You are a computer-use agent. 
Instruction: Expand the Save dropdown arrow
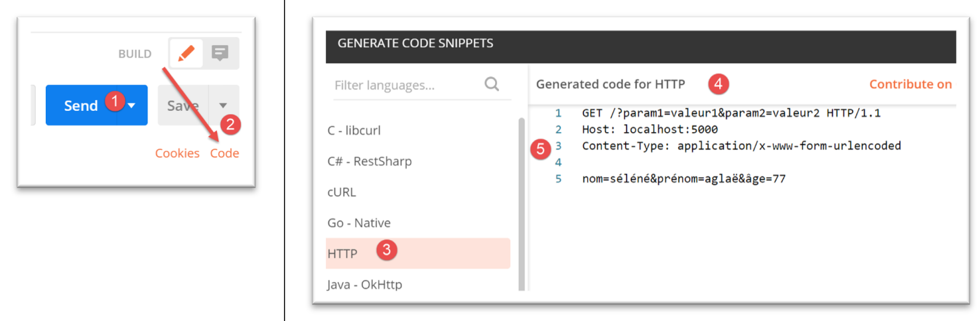point(224,105)
